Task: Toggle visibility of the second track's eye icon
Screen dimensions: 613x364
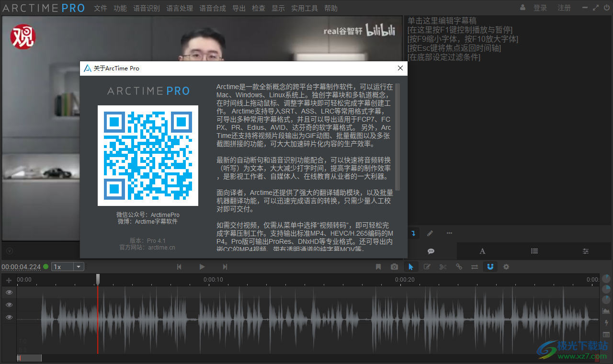Action: tap(9, 305)
